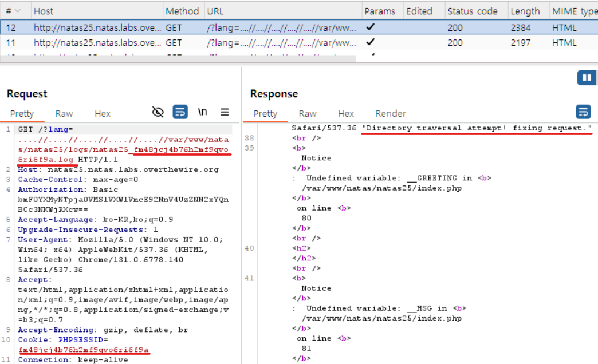Click the Params checkmark in row 11
Screen dimensions: 598x364
pos(371,42)
